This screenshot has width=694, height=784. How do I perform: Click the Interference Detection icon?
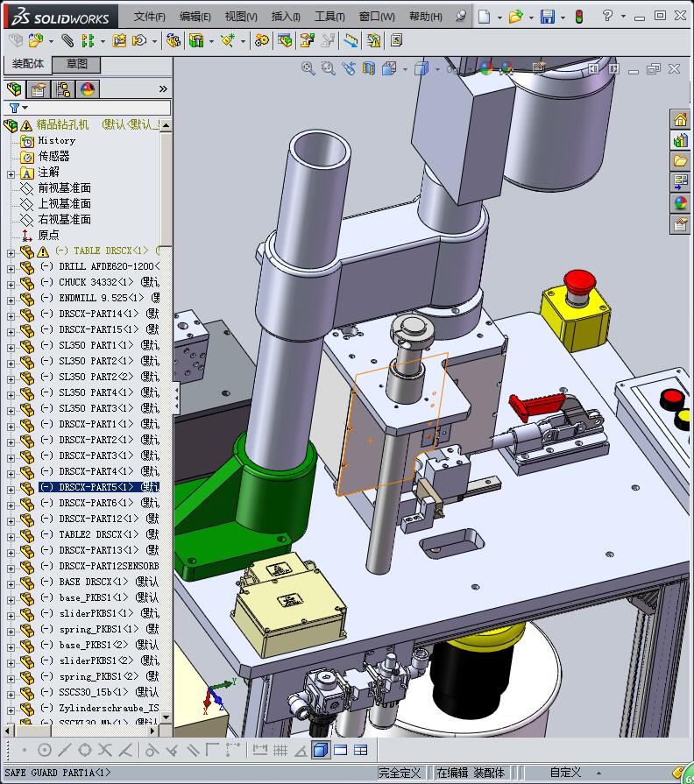point(351,40)
